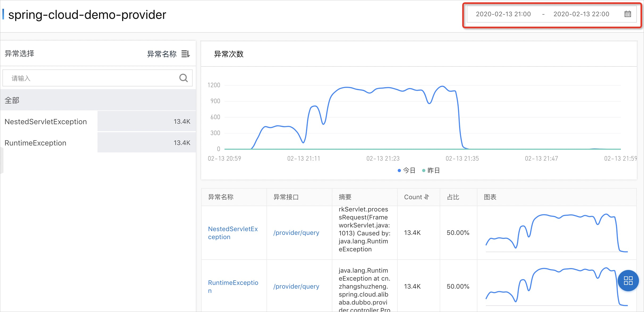Open /provider/query link for RuntimeException row
Screen dimensions: 644x312
click(x=296, y=287)
